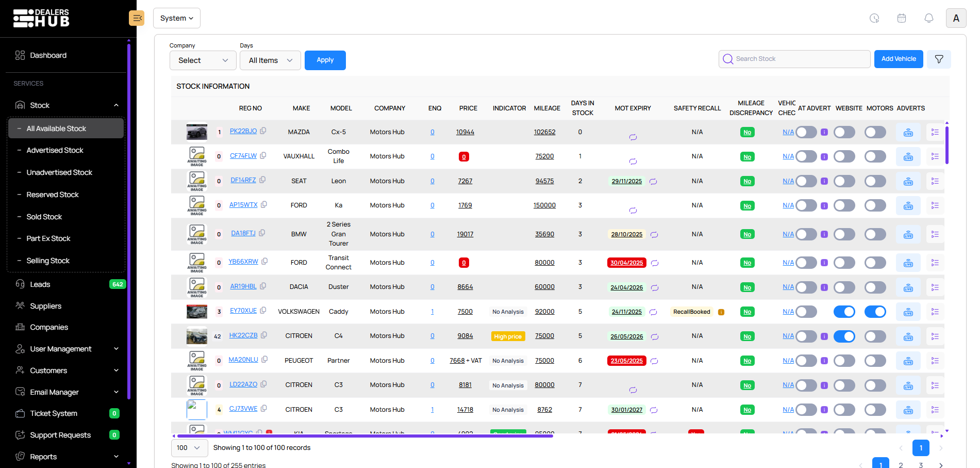Open the notifications bell icon
The width and height of the screenshot is (980, 468).
click(928, 18)
